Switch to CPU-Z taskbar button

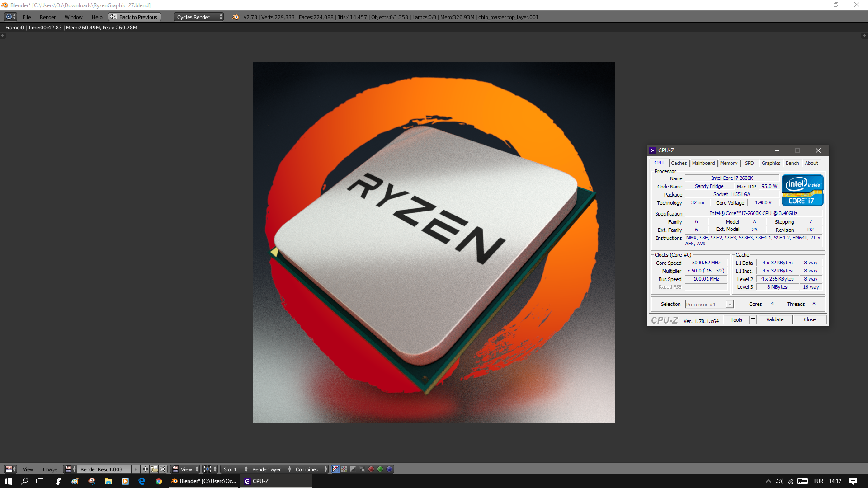pyautogui.click(x=276, y=481)
